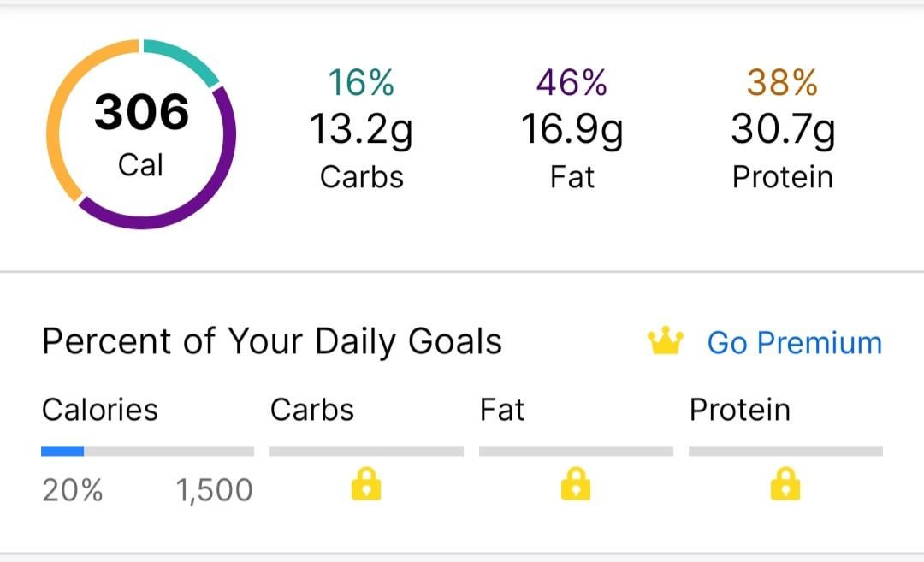Click the locked Fat goal bar

576,452
